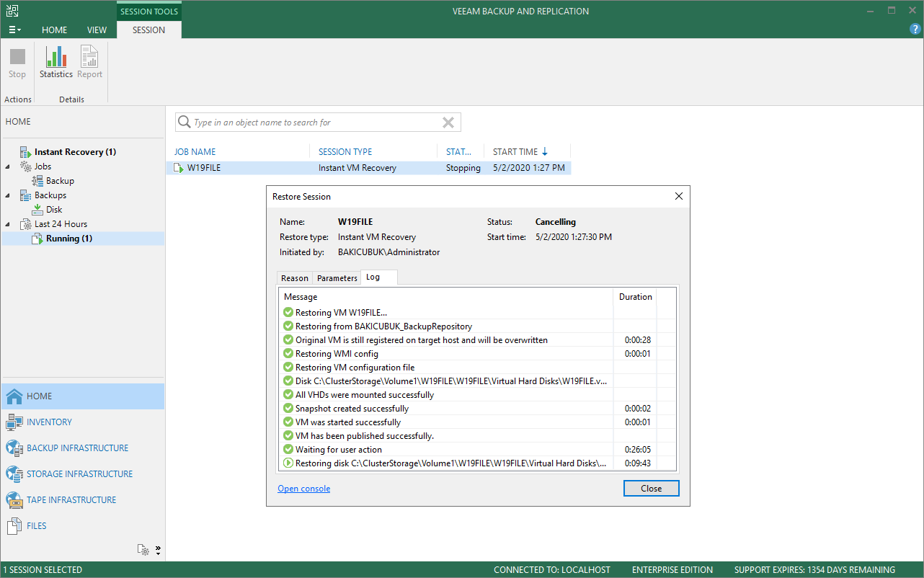Collapse the Last 24 Hours tree node
This screenshot has height=578, width=924.
(9, 224)
